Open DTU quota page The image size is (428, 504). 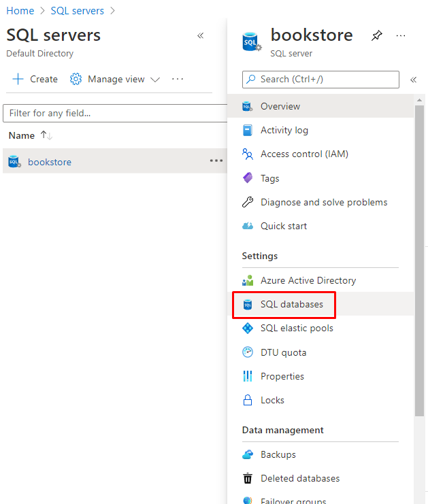click(x=283, y=352)
